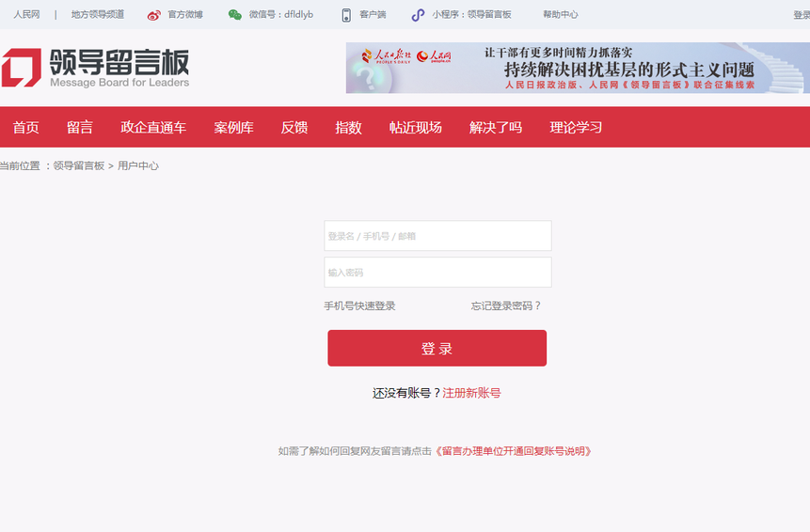Click the 微信号：dfldlyb text
The width and height of the screenshot is (810, 532).
coord(281,14)
